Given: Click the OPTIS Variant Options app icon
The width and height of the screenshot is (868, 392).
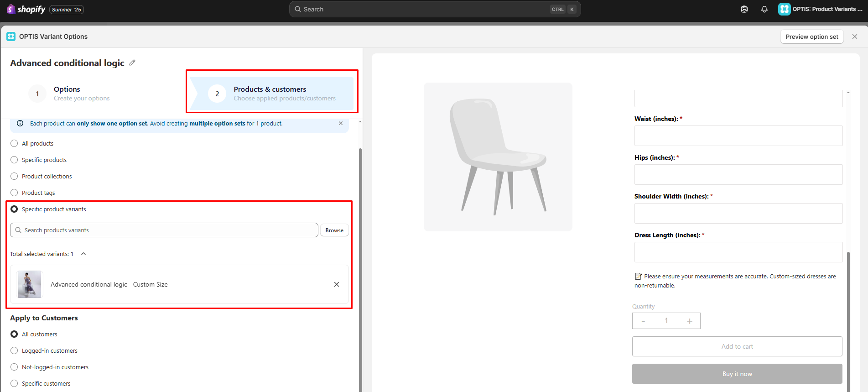Looking at the screenshot, I should pyautogui.click(x=11, y=37).
